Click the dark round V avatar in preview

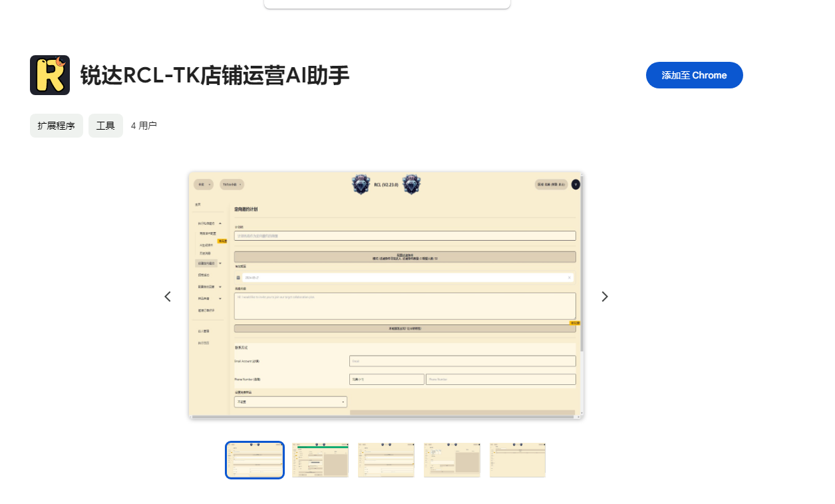(x=576, y=184)
